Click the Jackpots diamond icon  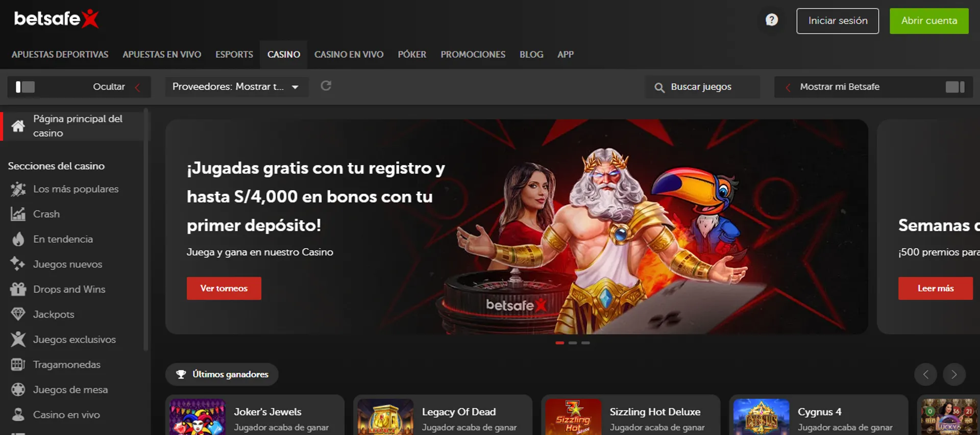tap(18, 314)
